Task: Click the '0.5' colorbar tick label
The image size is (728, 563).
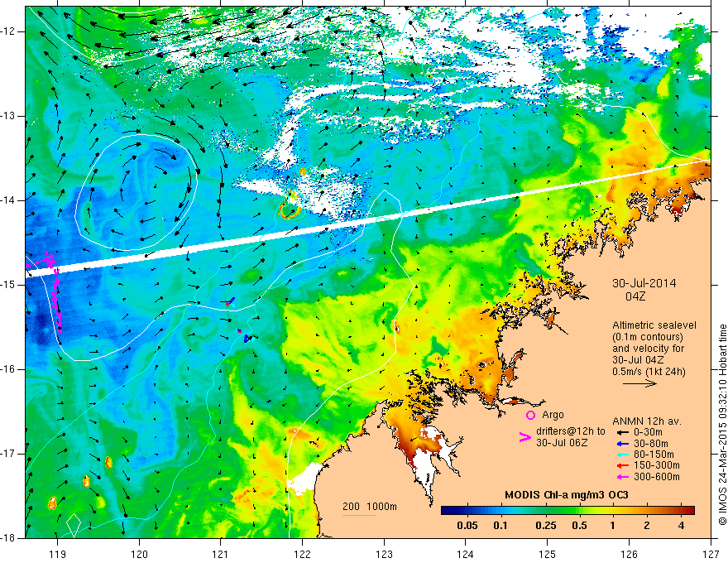Action: click(579, 526)
